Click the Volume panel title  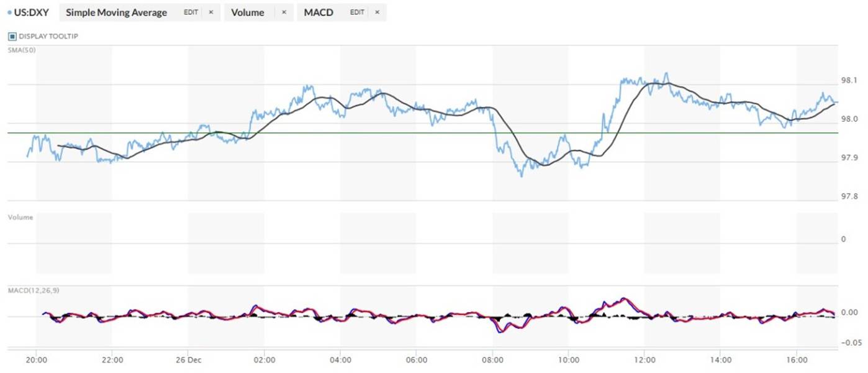[20, 218]
